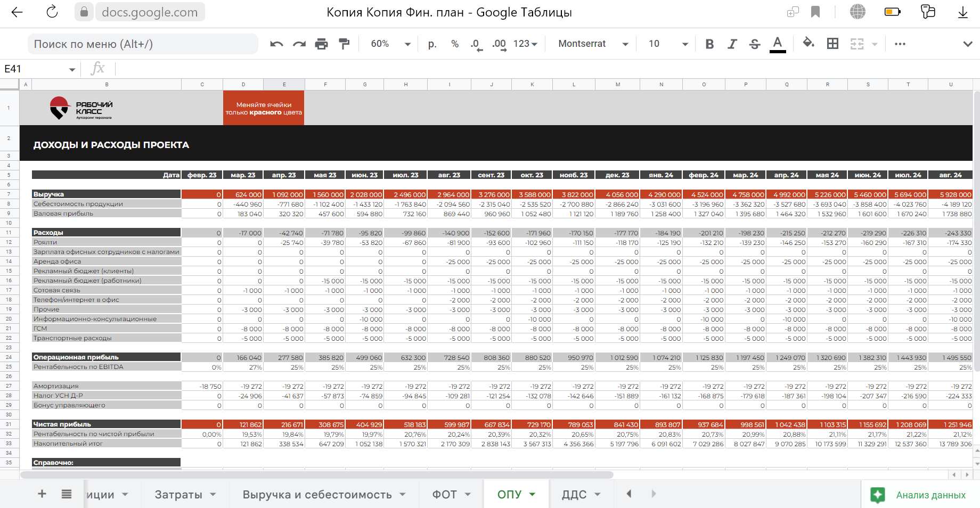Image resolution: width=980 pixels, height=508 pixels.
Task: Click the menu search field
Action: (143, 44)
